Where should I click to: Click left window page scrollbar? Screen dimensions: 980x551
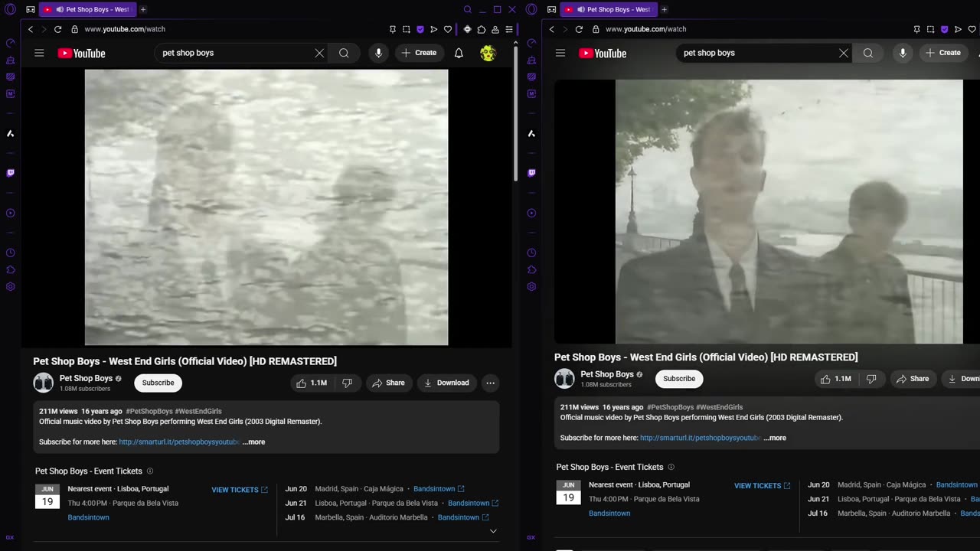[515, 113]
